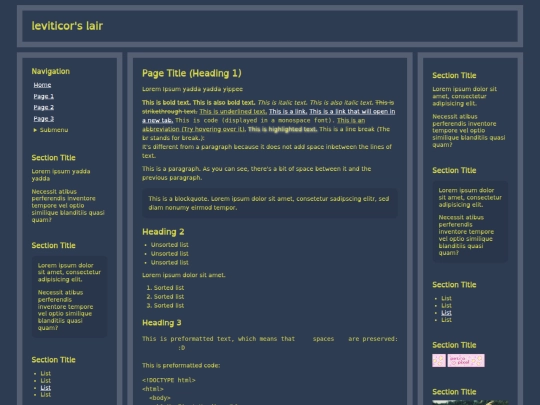Click the small pink square badge image
The width and height of the screenshot is (540, 405).
point(439,361)
